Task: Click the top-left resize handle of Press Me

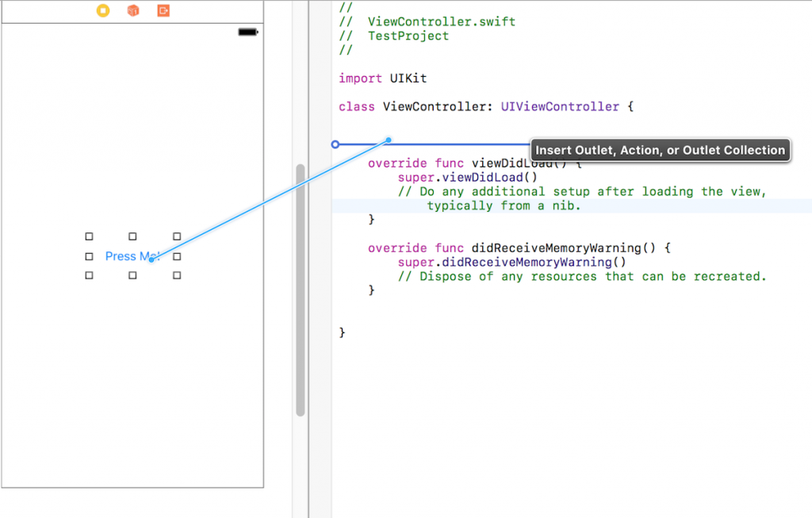Action: pos(89,236)
